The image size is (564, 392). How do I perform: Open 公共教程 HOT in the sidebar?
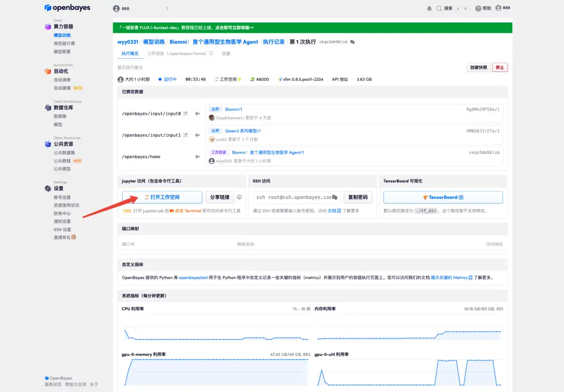click(67, 161)
